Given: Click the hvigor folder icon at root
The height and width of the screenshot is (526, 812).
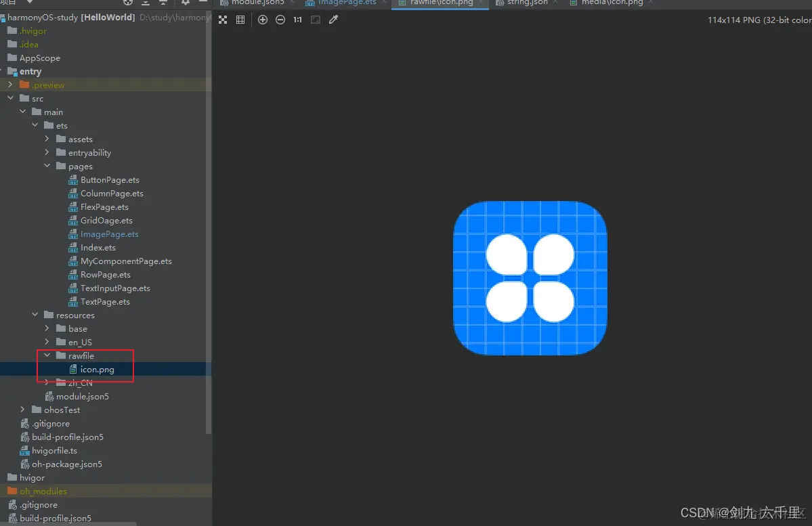Looking at the screenshot, I should 12,477.
